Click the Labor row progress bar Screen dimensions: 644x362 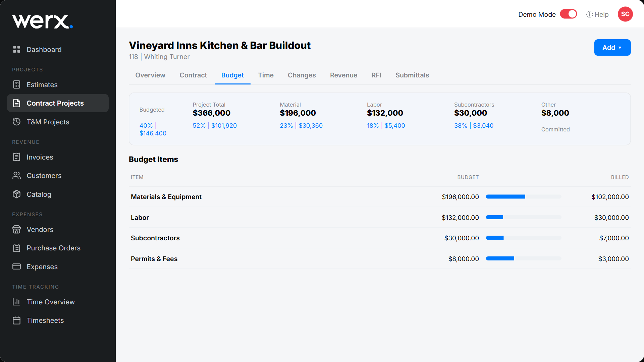(x=524, y=217)
